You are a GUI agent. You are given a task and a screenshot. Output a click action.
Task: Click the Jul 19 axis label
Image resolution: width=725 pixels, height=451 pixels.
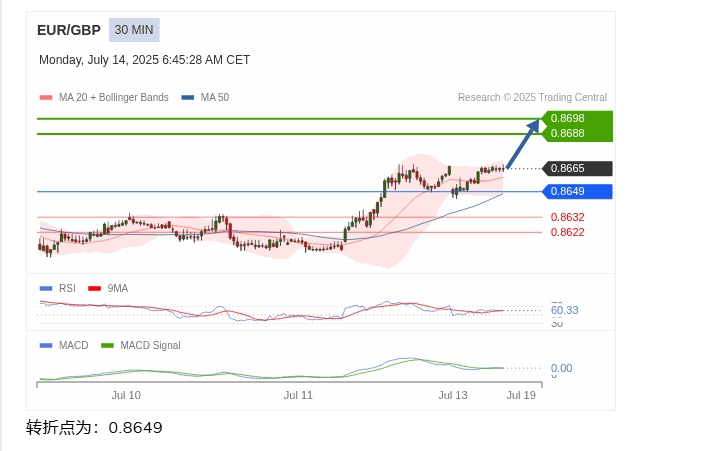point(521,395)
